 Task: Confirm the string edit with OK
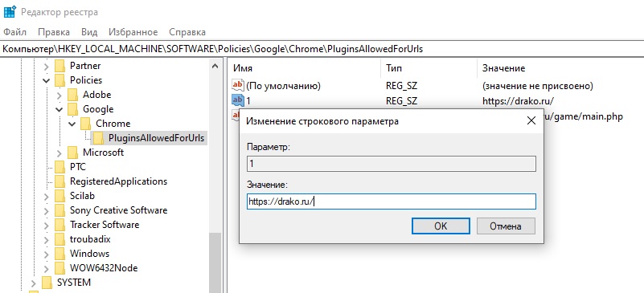point(441,226)
